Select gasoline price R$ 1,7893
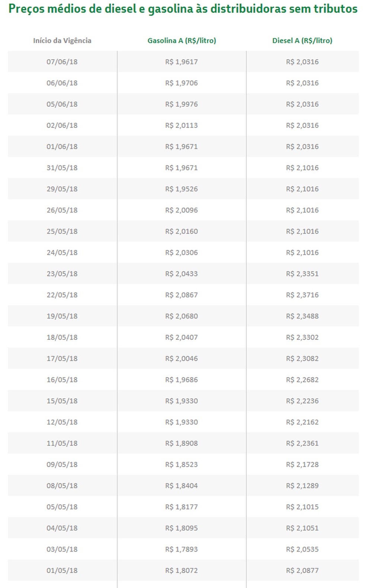 click(x=182, y=549)
